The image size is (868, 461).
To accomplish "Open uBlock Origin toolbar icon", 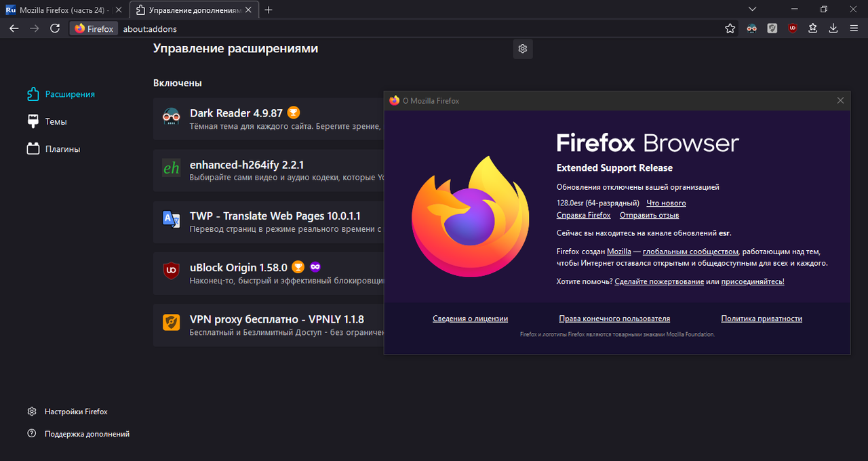I will pos(793,28).
